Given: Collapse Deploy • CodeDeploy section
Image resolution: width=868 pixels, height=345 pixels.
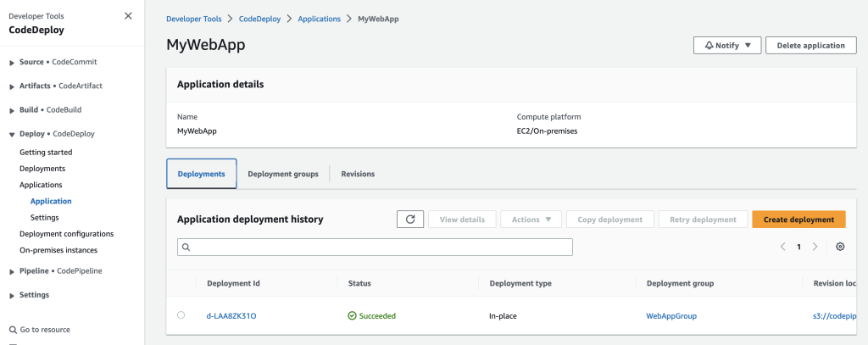Looking at the screenshot, I should (12, 134).
